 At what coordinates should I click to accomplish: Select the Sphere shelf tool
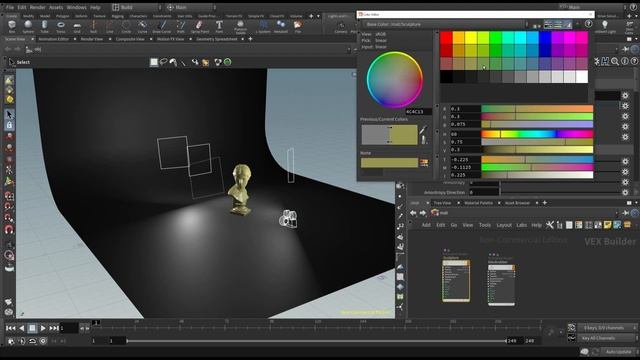click(x=28, y=27)
